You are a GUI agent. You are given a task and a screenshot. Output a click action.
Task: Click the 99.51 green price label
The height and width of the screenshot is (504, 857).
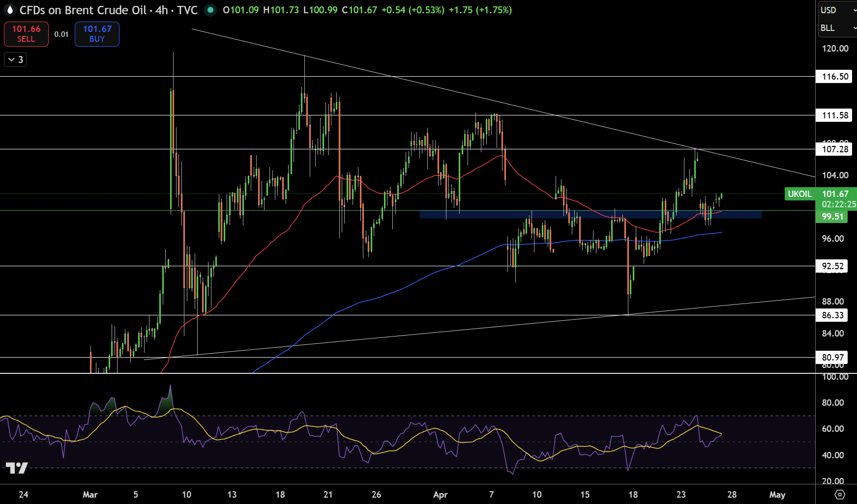coord(832,217)
